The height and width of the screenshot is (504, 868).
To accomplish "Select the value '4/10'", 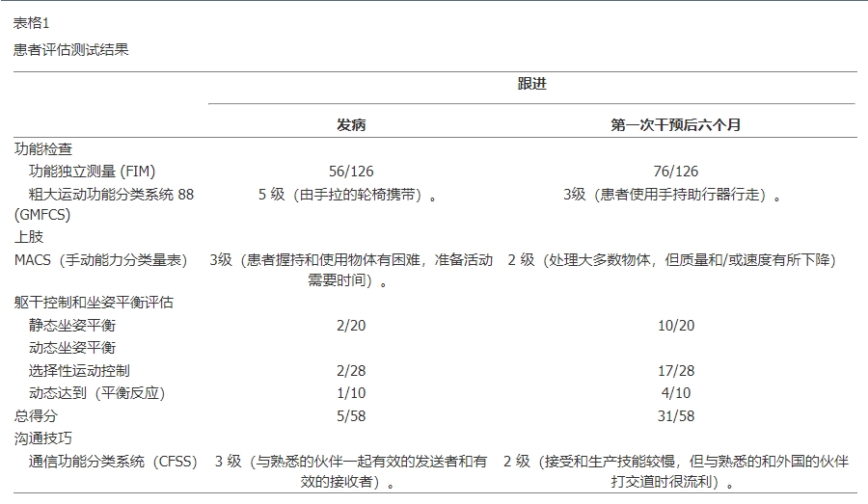I will coord(675,393).
